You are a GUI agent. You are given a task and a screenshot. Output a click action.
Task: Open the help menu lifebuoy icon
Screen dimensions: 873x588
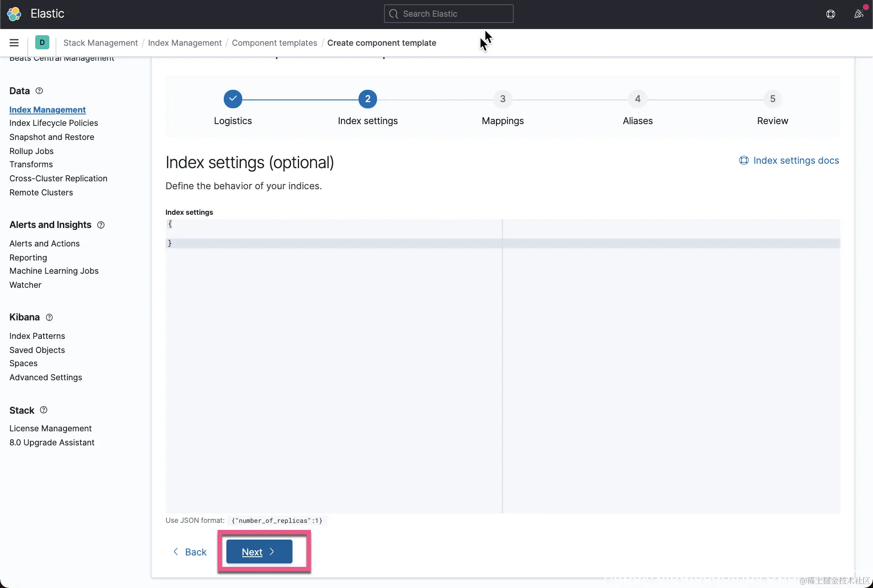(x=830, y=14)
